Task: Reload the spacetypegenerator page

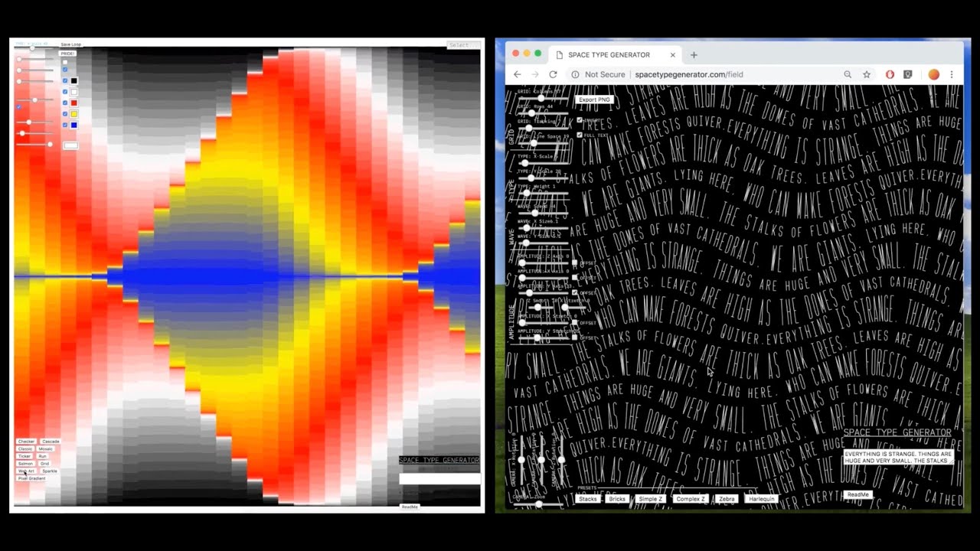Action: (553, 74)
